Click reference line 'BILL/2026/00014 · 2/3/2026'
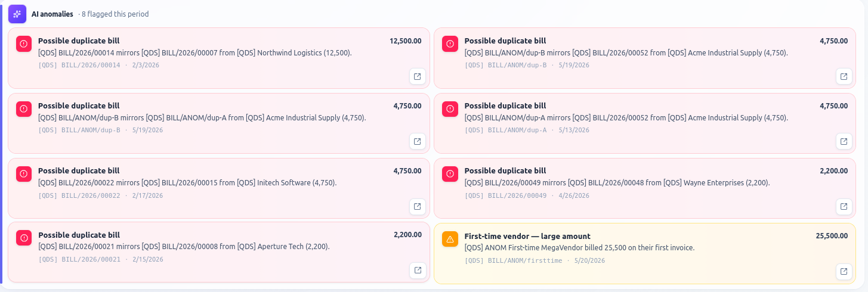868x292 pixels. point(99,65)
